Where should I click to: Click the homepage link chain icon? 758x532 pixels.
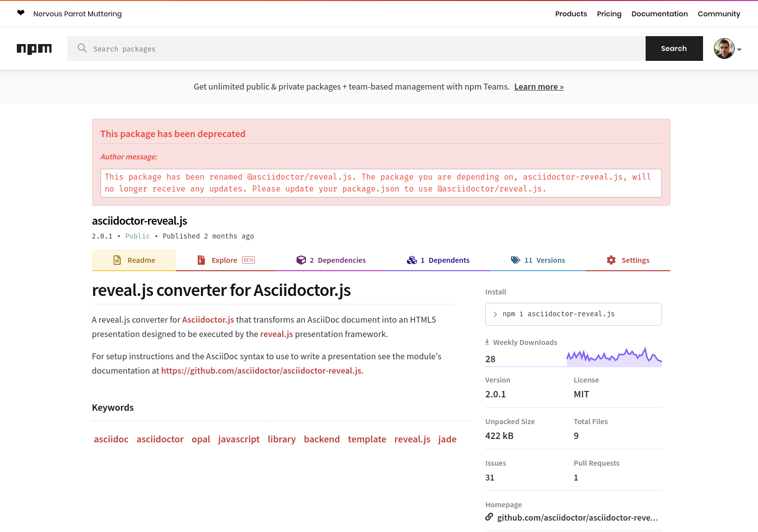489,517
